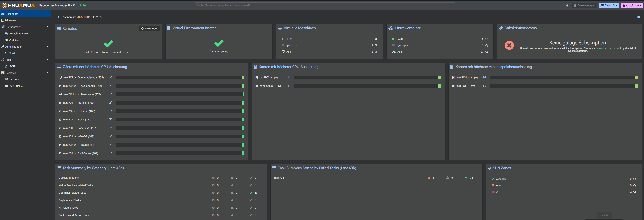Open miniPCNuc pve link in memory panel

pos(484,77)
